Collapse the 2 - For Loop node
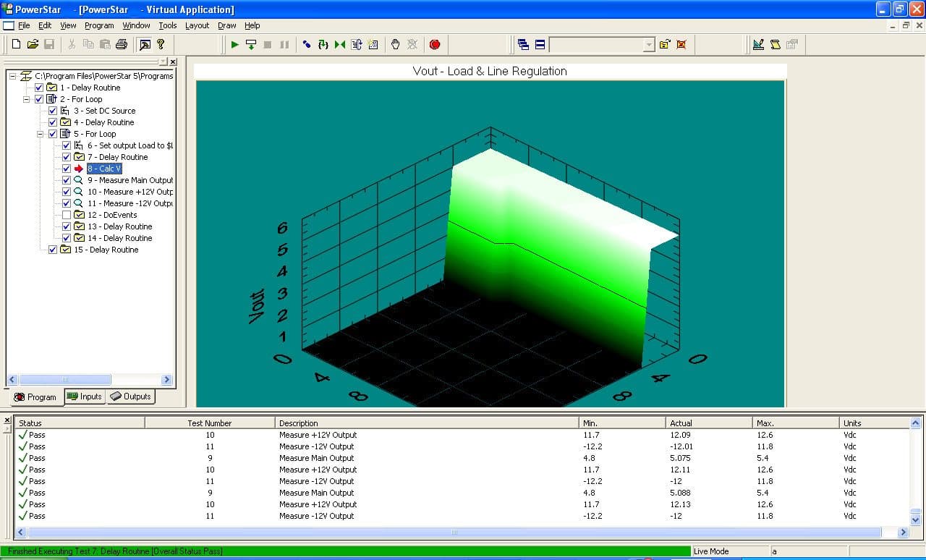 (x=27, y=99)
